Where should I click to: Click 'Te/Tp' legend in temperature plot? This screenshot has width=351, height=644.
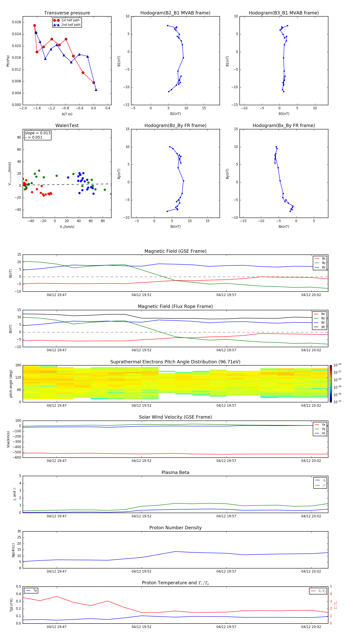pos(318,591)
